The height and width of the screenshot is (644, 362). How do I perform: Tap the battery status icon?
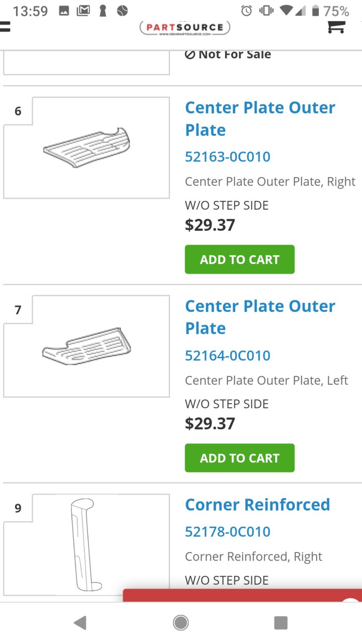pos(316,11)
